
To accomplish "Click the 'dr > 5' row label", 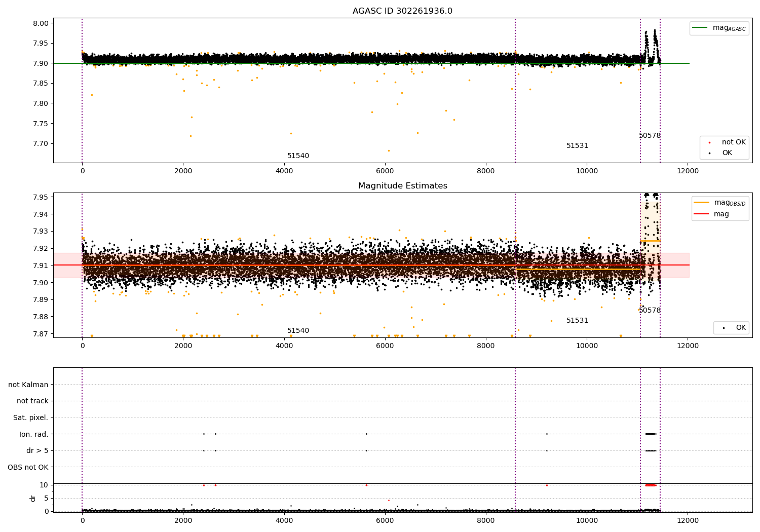I will tap(37, 451).
